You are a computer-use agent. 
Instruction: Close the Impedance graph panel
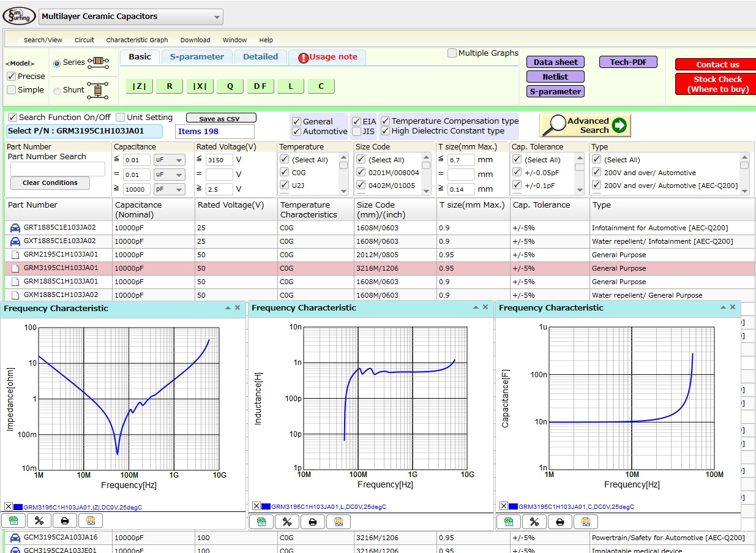click(x=238, y=307)
